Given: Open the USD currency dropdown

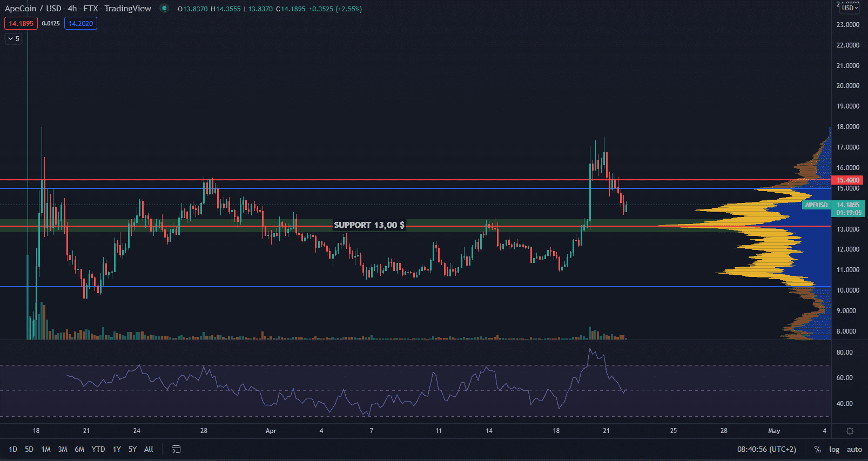Looking at the screenshot, I should pyautogui.click(x=850, y=8).
